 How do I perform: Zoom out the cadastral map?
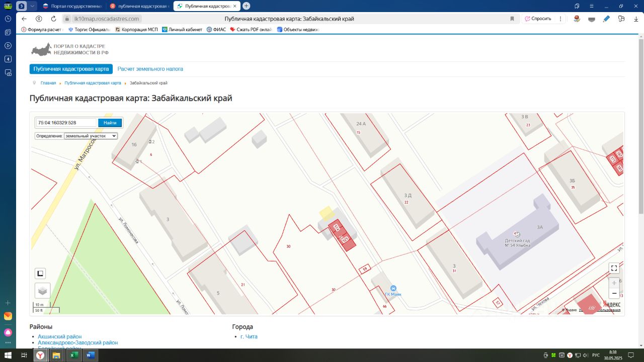click(614, 293)
